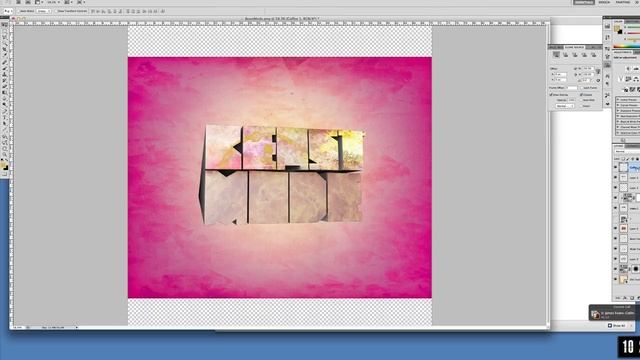Enable the Auto Hide checkbox
The height and width of the screenshot is (360, 640).
[581, 100]
